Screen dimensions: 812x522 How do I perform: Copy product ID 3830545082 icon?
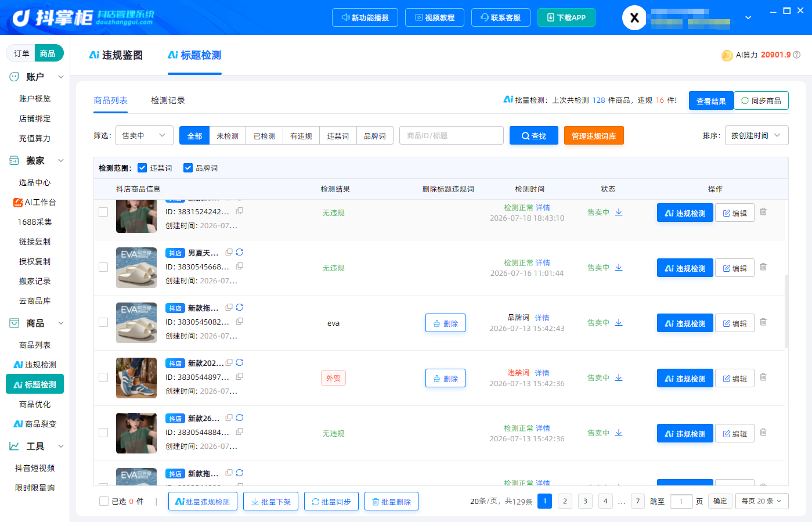pyautogui.click(x=240, y=321)
